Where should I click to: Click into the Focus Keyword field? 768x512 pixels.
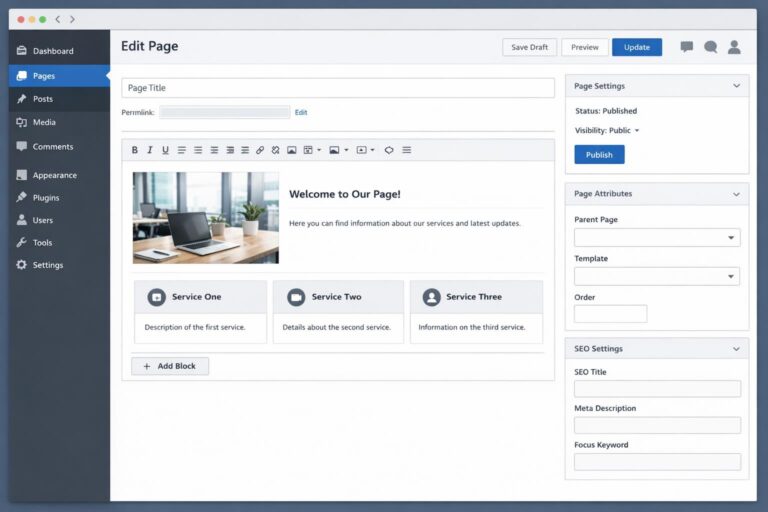(x=657, y=462)
